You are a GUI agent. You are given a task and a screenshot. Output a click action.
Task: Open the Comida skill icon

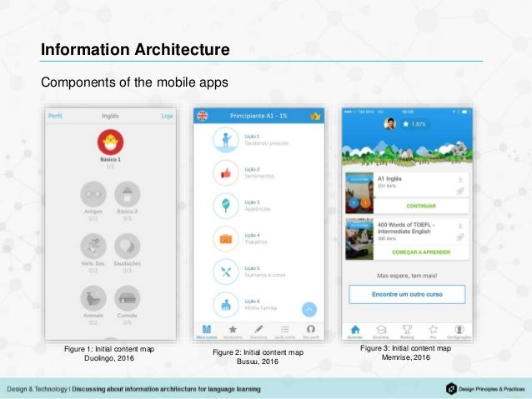[128, 298]
